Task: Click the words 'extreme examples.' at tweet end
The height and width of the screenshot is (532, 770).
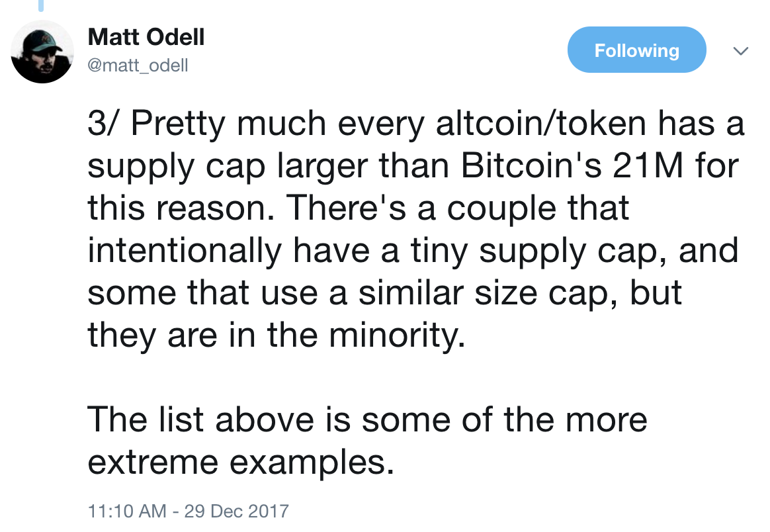Action: (241, 463)
